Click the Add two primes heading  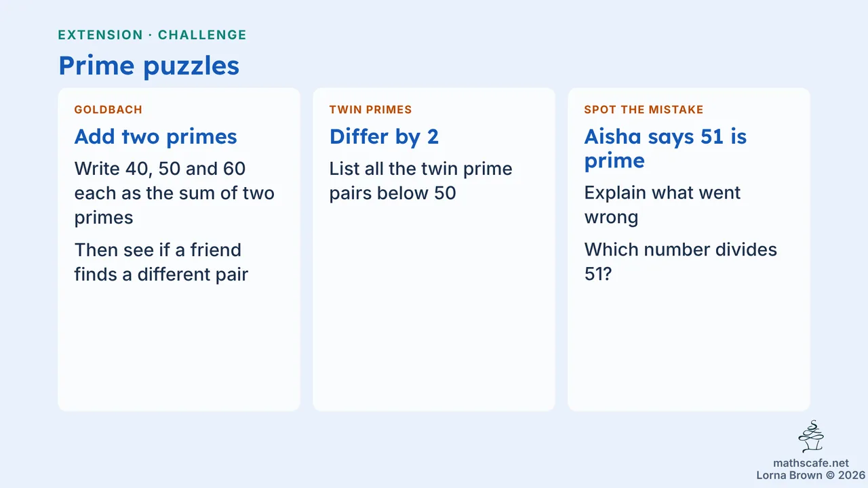(x=155, y=136)
